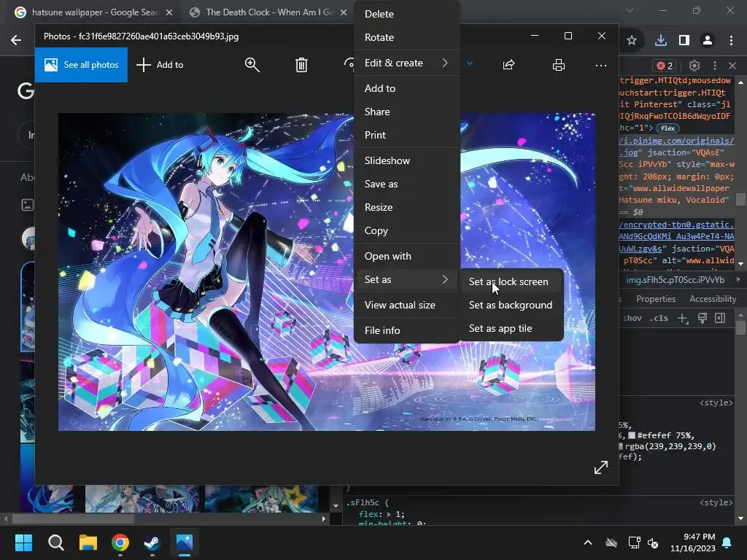Select View actual size menu entry
Image resolution: width=747 pixels, height=560 pixels.
(x=407, y=305)
